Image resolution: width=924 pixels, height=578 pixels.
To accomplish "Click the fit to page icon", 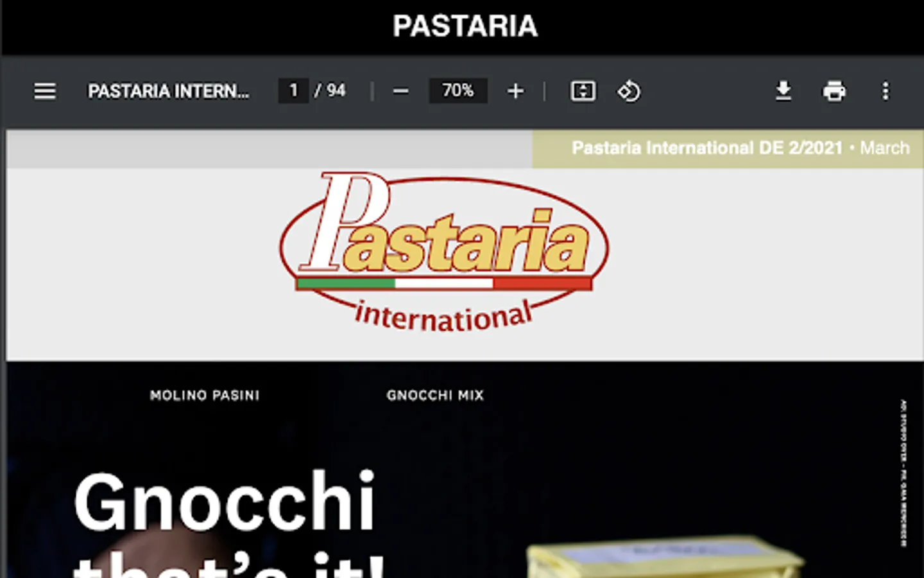I will click(583, 91).
